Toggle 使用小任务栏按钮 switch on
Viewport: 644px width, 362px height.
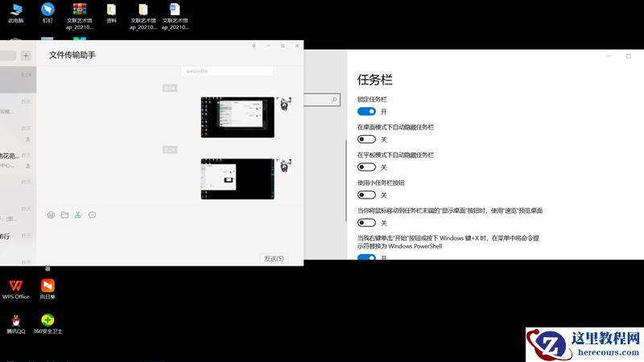click(366, 195)
